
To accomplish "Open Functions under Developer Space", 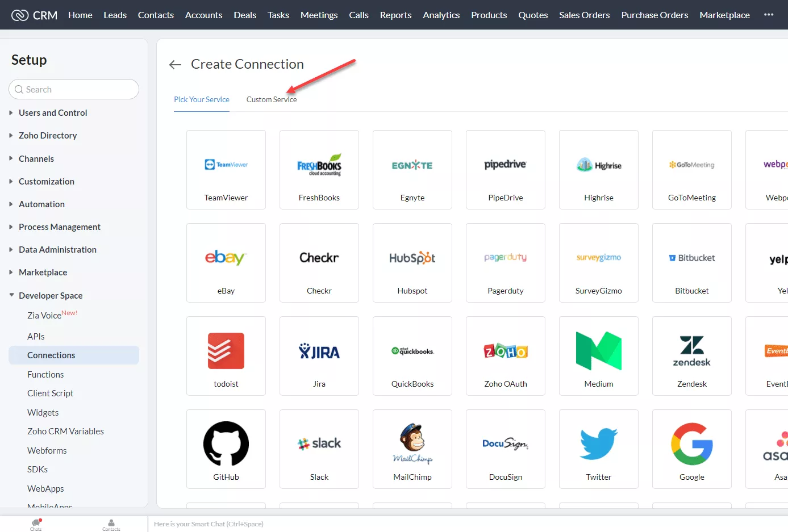I will click(x=45, y=375).
